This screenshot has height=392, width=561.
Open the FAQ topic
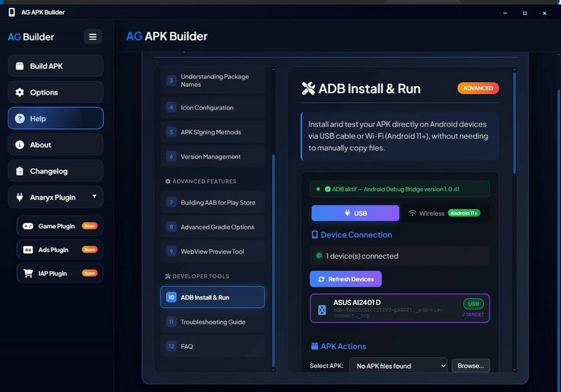[213, 346]
